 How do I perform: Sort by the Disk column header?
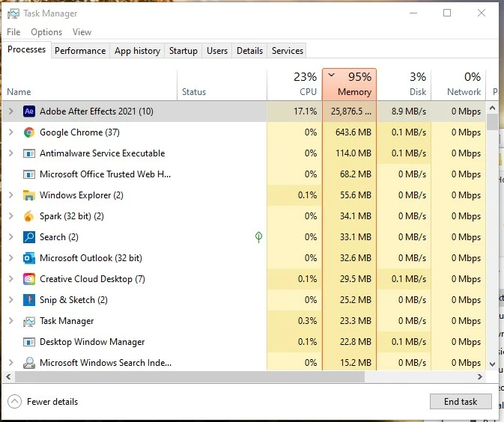pos(404,85)
